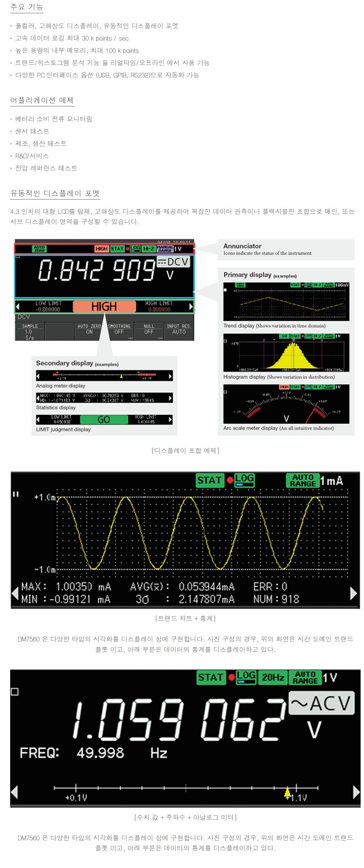Select the INPUT RES. AUTO soft key

[179, 329]
